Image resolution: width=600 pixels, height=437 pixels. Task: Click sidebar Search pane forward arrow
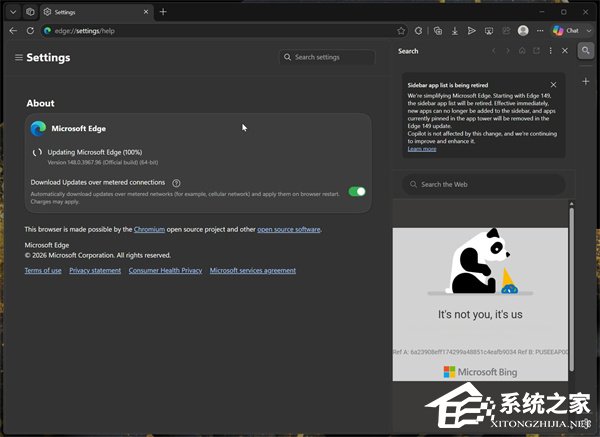[x=508, y=51]
